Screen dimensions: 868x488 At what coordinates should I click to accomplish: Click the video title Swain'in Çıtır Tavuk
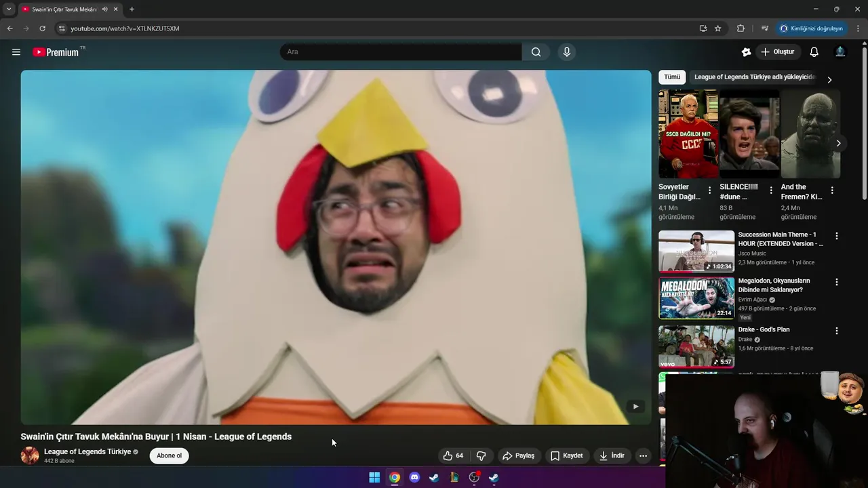(156, 436)
